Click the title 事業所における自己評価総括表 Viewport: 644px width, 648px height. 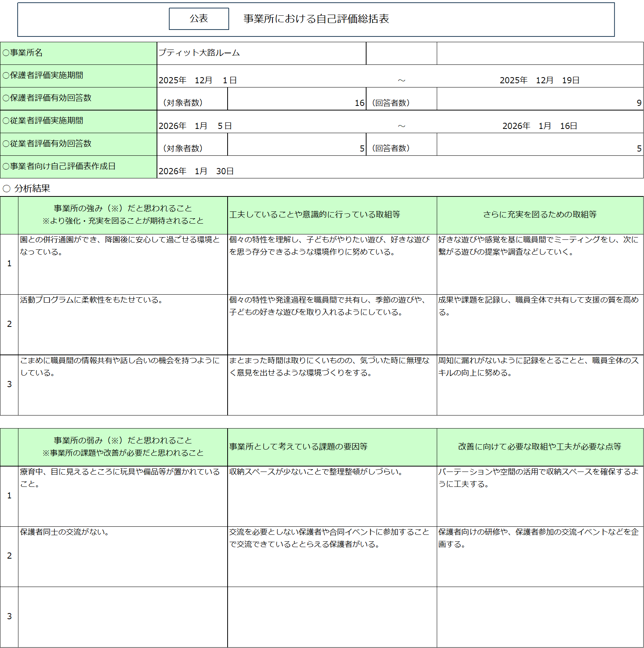pyautogui.click(x=316, y=19)
